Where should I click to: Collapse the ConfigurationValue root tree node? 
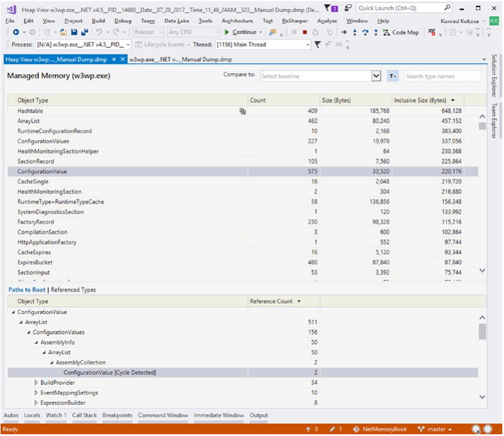click(13, 312)
